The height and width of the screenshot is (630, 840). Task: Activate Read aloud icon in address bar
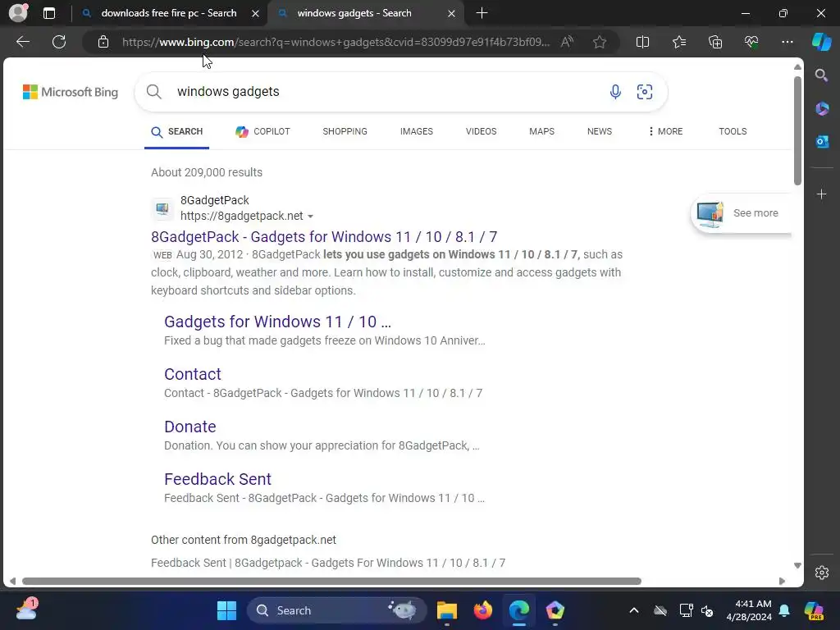click(x=567, y=42)
